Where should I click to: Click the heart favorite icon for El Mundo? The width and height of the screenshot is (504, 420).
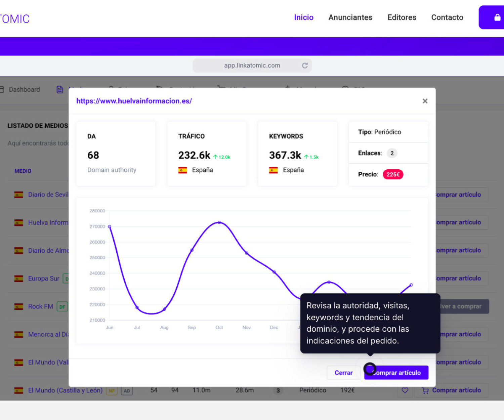pyautogui.click(x=405, y=390)
